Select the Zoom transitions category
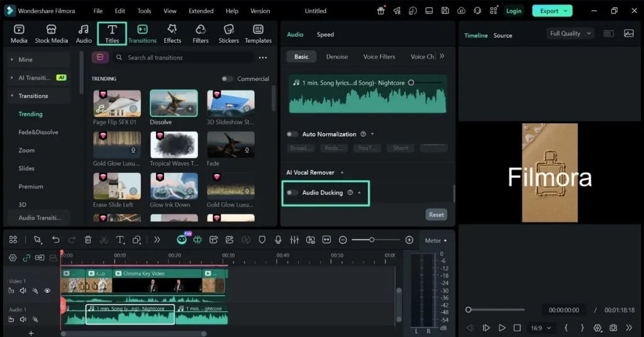644x337 pixels. click(x=26, y=150)
